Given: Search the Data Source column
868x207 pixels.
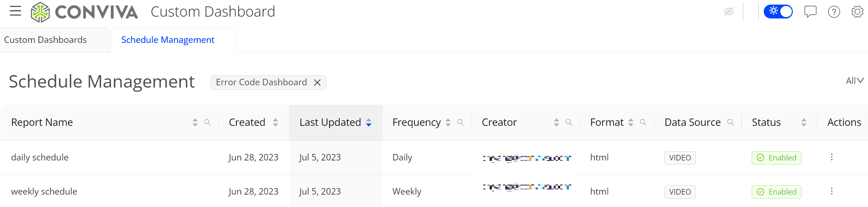Looking at the screenshot, I should (730, 122).
